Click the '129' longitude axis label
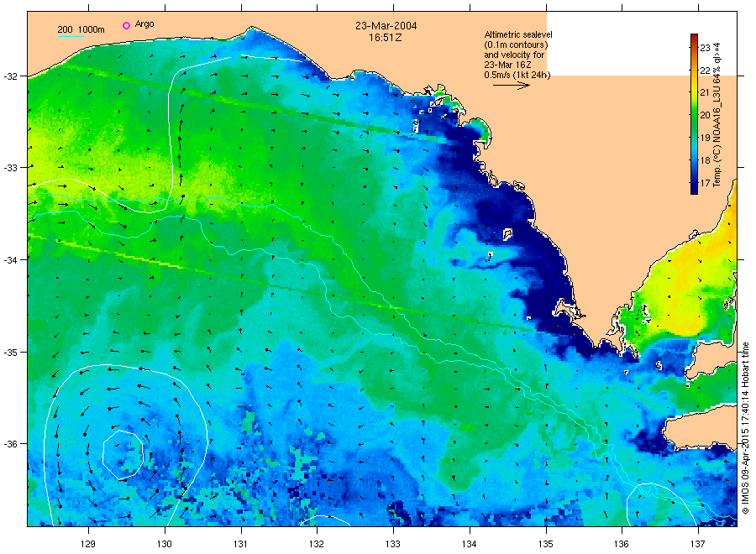This screenshot has height=554, width=756. [88, 544]
